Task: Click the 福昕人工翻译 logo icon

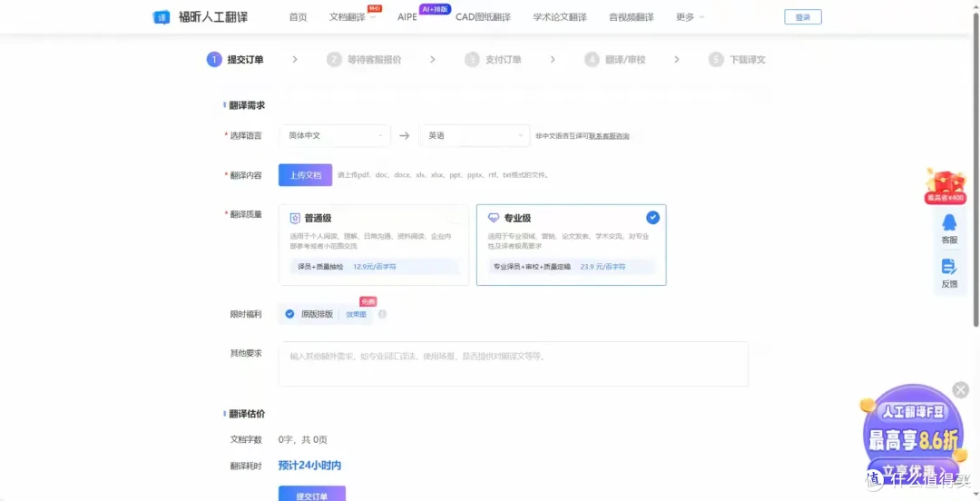Action: [x=162, y=17]
